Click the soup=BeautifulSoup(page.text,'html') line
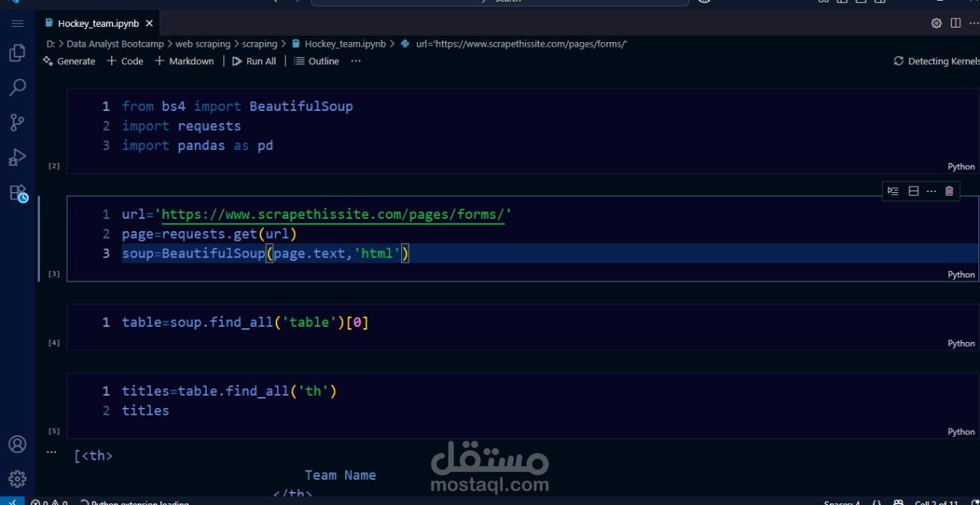Screen dimensions: 980x505 tap(266, 253)
